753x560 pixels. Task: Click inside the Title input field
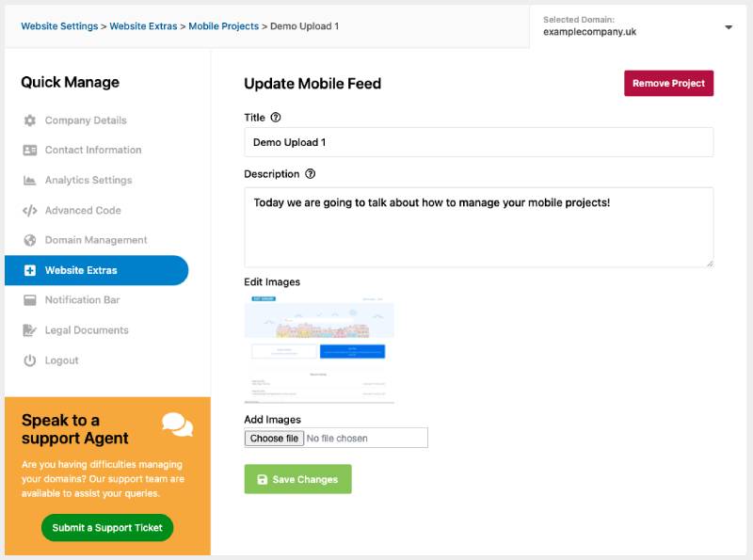point(478,142)
